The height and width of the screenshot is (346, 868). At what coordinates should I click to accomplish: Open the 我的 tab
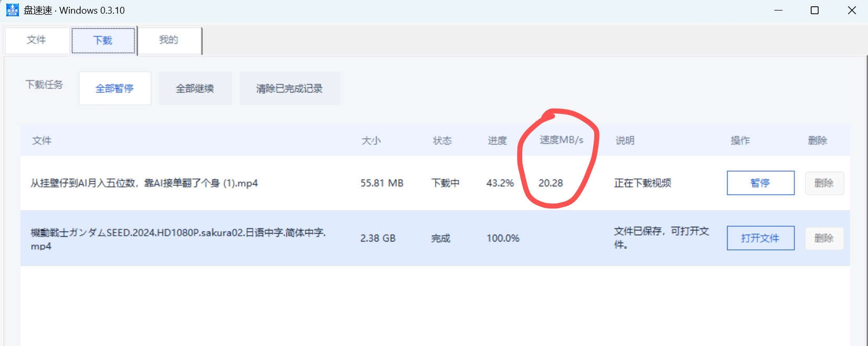pyautogui.click(x=169, y=40)
